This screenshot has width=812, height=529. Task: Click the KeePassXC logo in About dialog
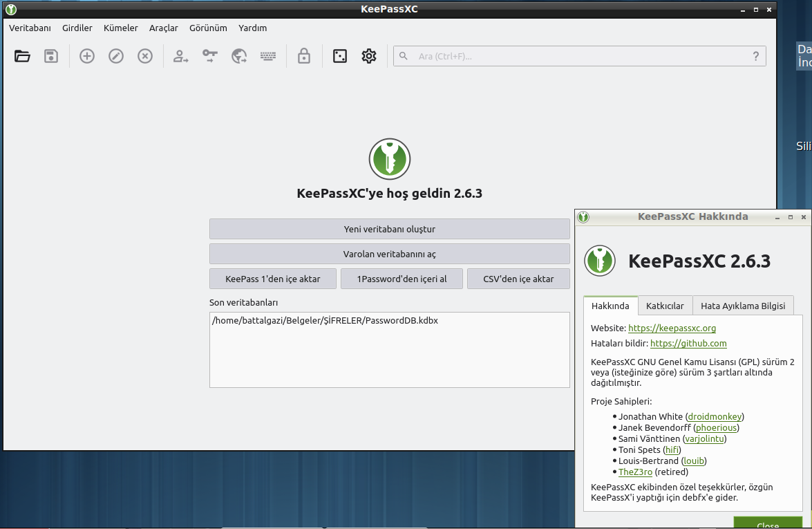click(600, 261)
